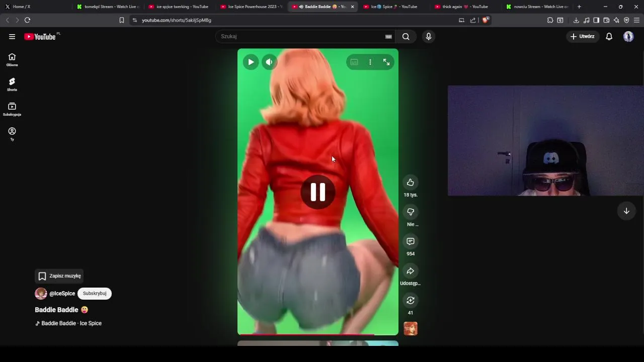Open the @IceSpice channel link
644x362 pixels.
tap(62, 294)
